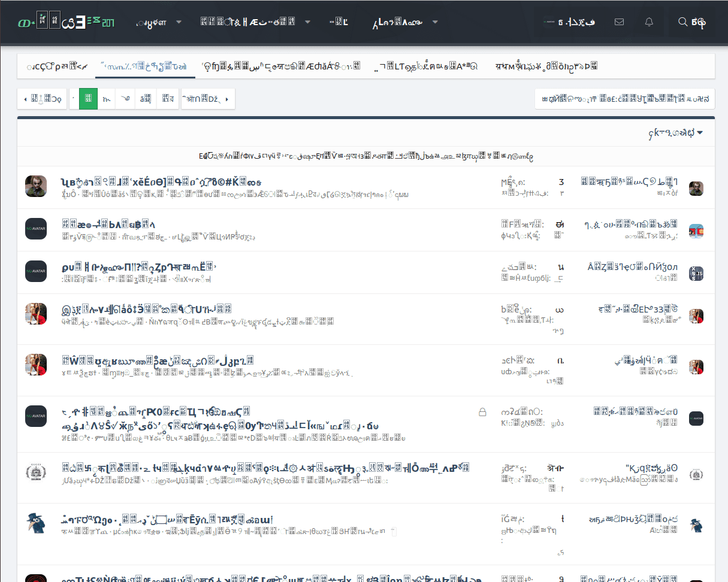Open the plague doctor avatar of the thread starter
Screen dimensions: 728x582
tap(36, 523)
